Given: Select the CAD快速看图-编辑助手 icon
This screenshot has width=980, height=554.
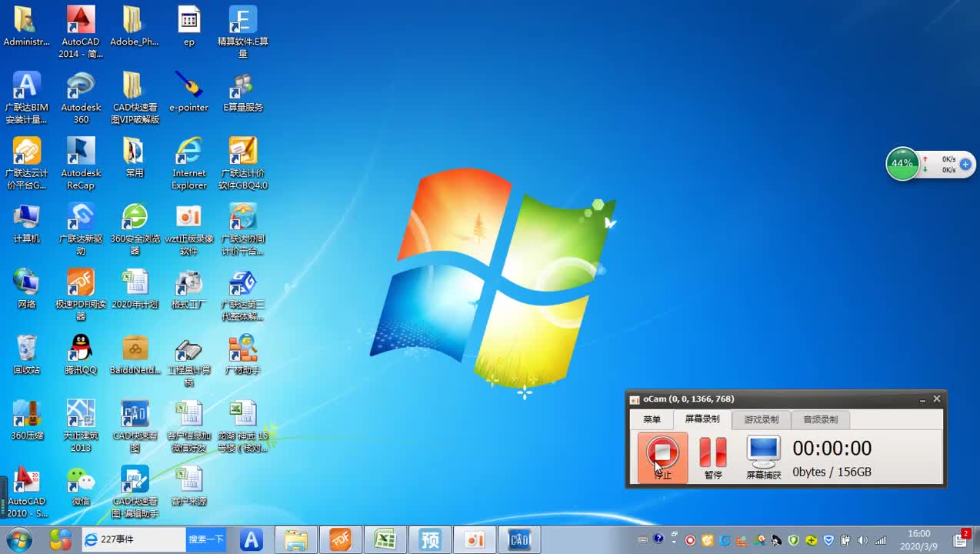Looking at the screenshot, I should (x=135, y=490).
